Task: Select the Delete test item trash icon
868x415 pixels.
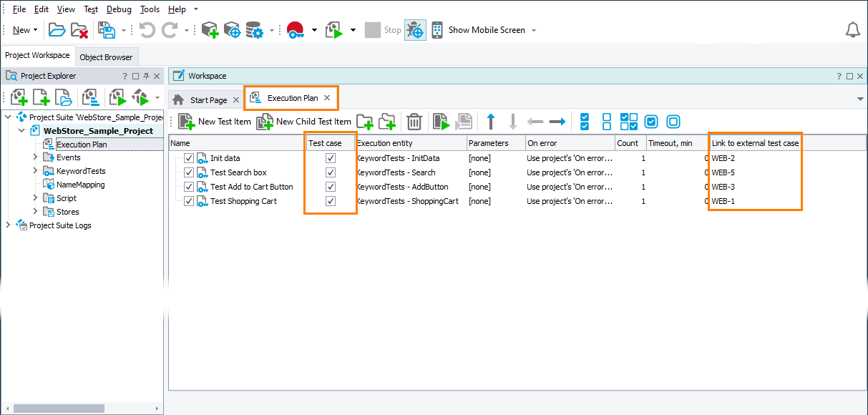Action: (x=414, y=122)
